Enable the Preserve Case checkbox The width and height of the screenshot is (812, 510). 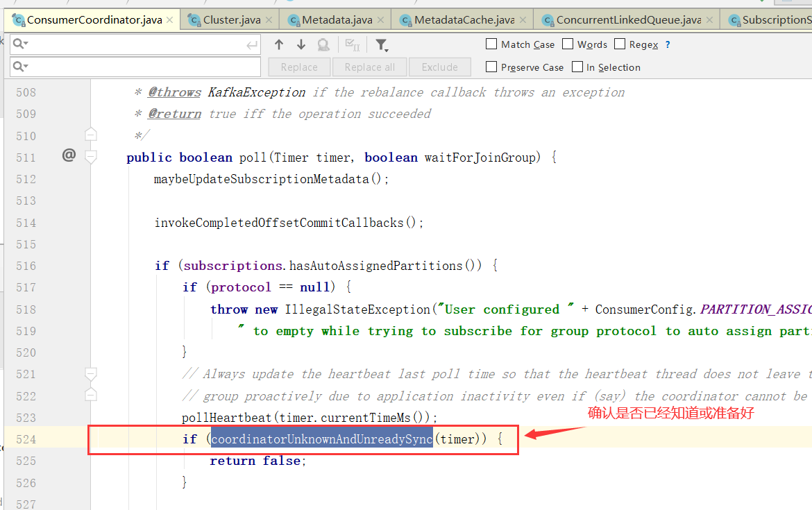point(491,67)
